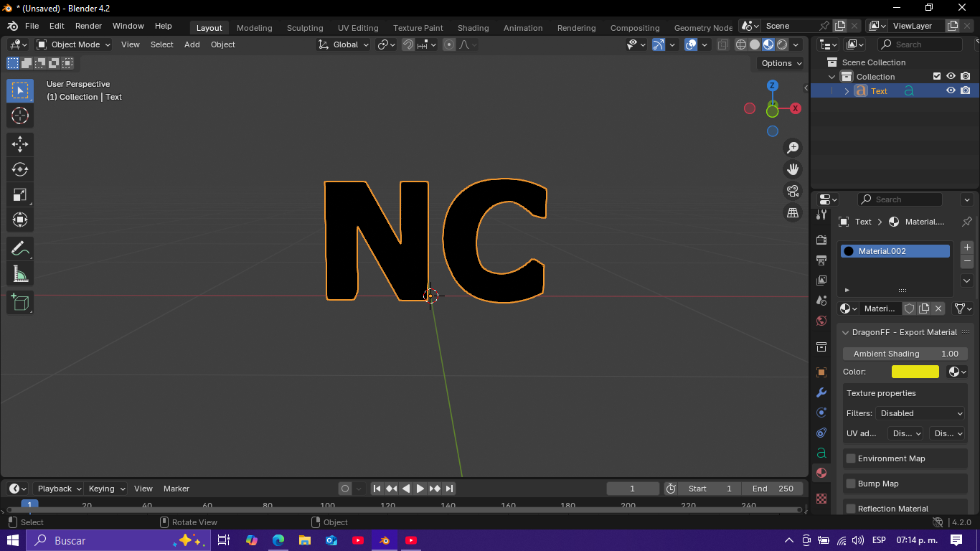Collapse DragonFF Export Material panel
The width and height of the screenshot is (980, 551).
[846, 332]
